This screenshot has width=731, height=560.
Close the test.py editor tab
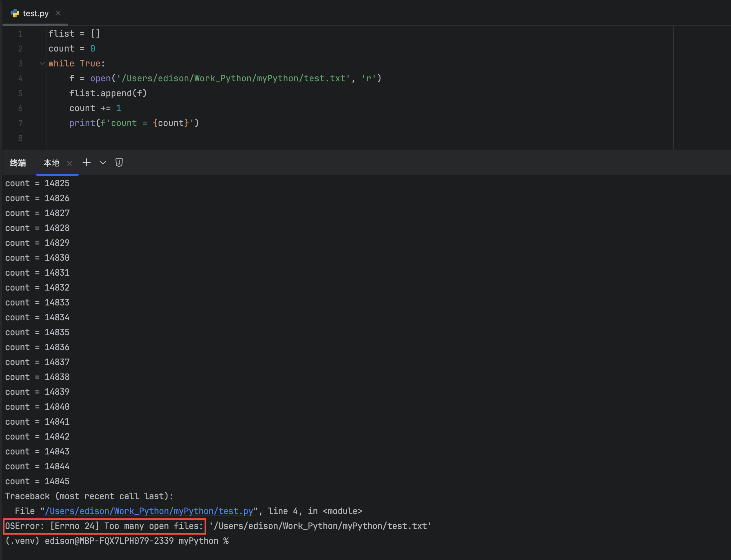[x=58, y=13]
